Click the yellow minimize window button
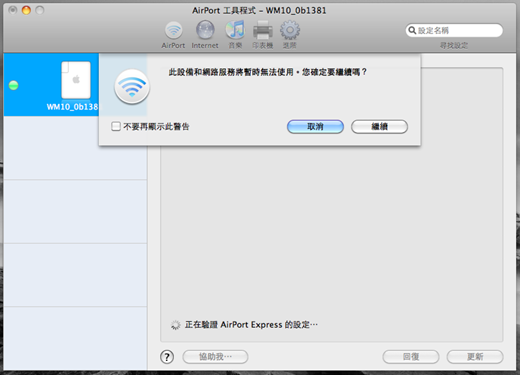 (x=26, y=10)
